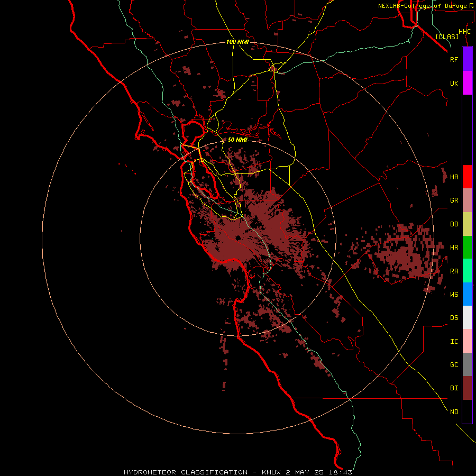Click the BD legend label
The image size is (476, 476).
tap(454, 224)
